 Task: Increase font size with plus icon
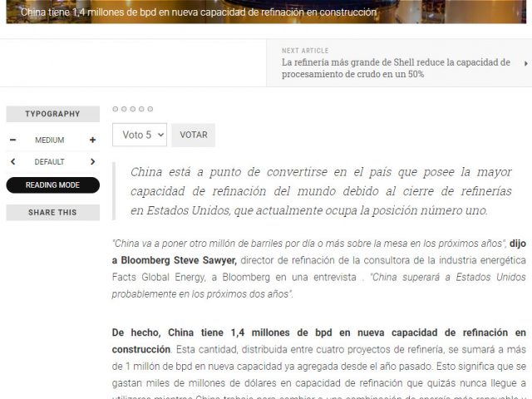(92, 140)
